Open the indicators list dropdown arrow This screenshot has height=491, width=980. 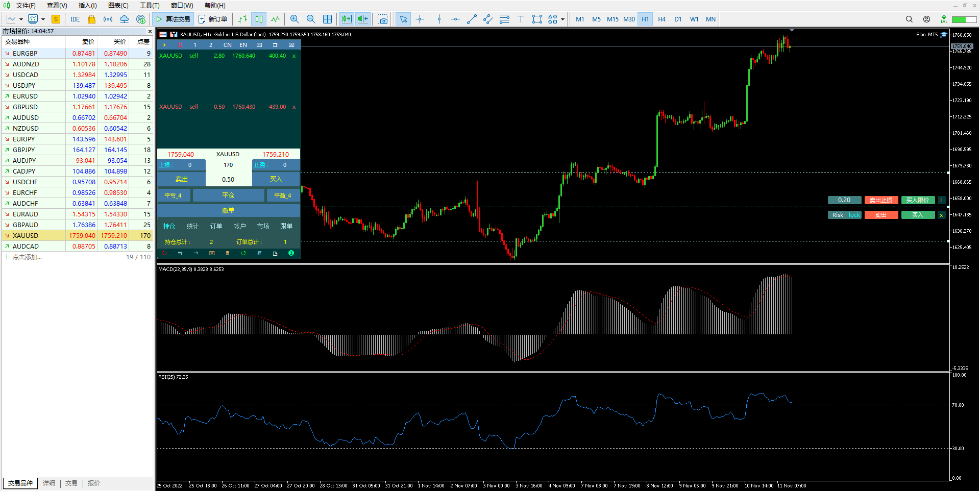coord(43,19)
